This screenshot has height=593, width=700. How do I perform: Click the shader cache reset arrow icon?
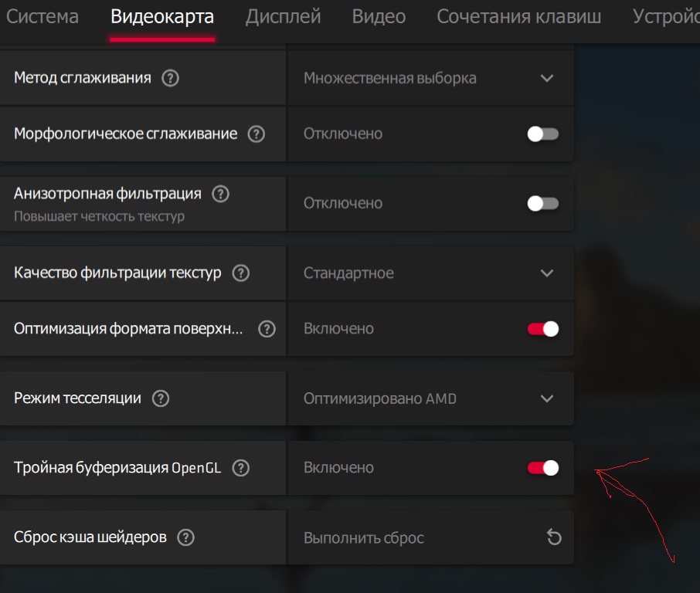coord(553,537)
